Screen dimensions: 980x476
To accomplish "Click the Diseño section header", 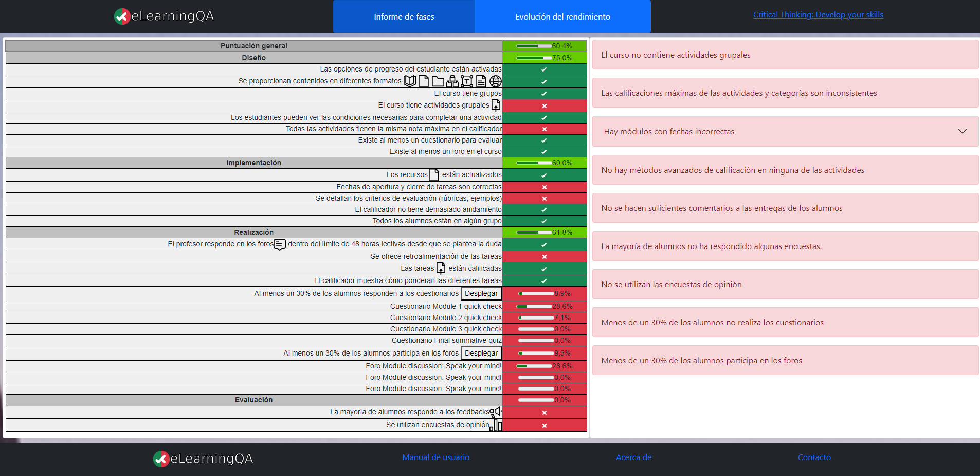I will click(x=254, y=58).
